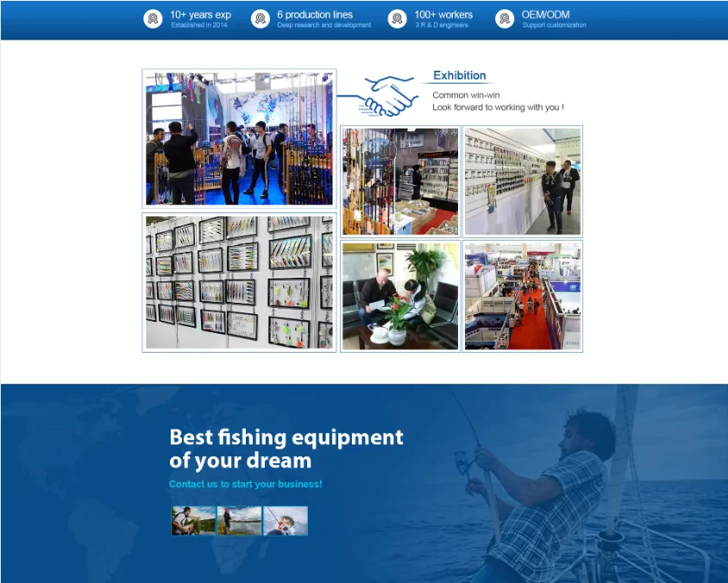Click the badge icon beside OEM/ODM
Screen dimensions: 728x583
pos(505,19)
